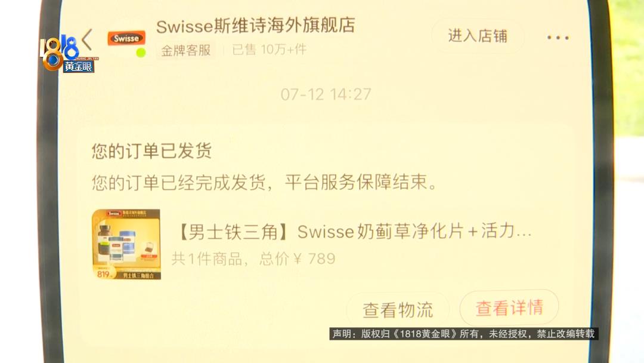
Task: Open Swisse斯维诗海外旗舰店 store name
Action: (255, 26)
